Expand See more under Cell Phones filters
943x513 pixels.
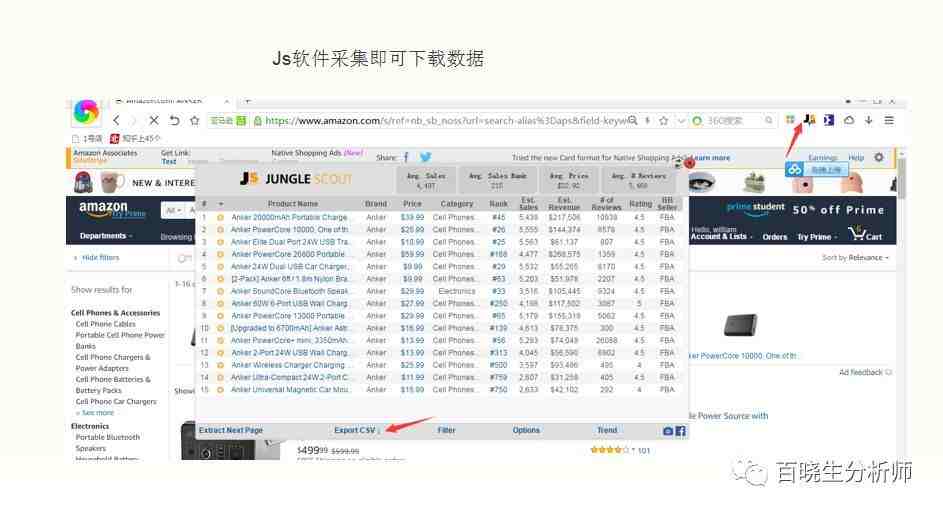tap(95, 413)
